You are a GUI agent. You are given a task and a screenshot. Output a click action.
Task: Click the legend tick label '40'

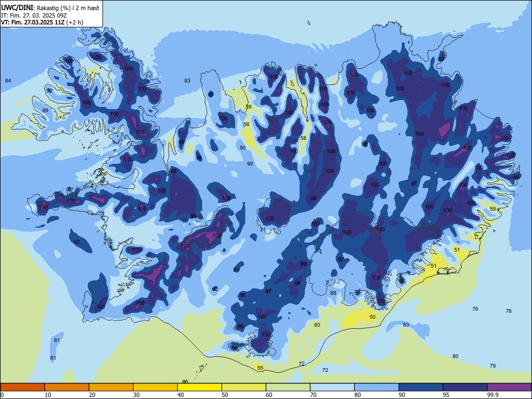click(x=181, y=395)
